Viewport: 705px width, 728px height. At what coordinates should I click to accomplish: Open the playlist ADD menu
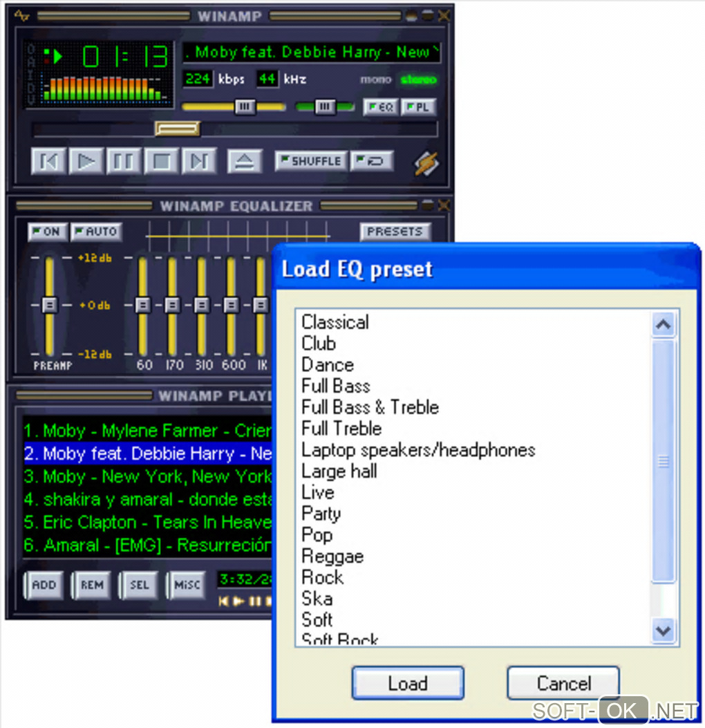(x=44, y=585)
